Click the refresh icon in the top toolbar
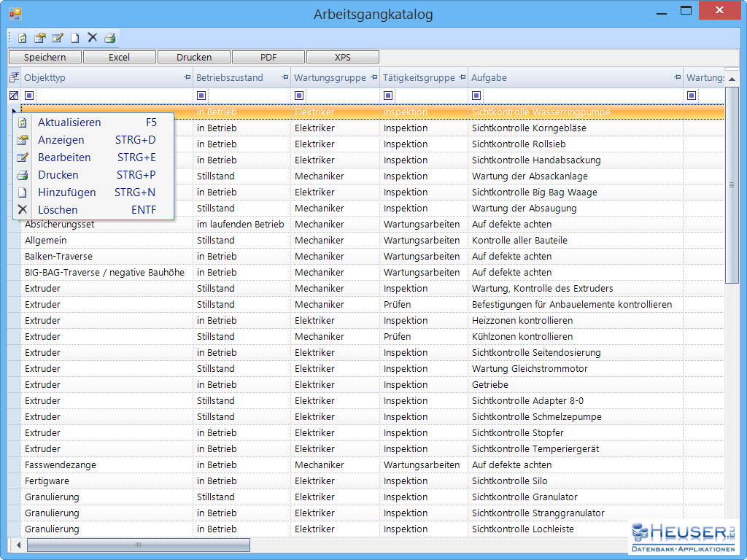This screenshot has height=560, width=747. 23,38
